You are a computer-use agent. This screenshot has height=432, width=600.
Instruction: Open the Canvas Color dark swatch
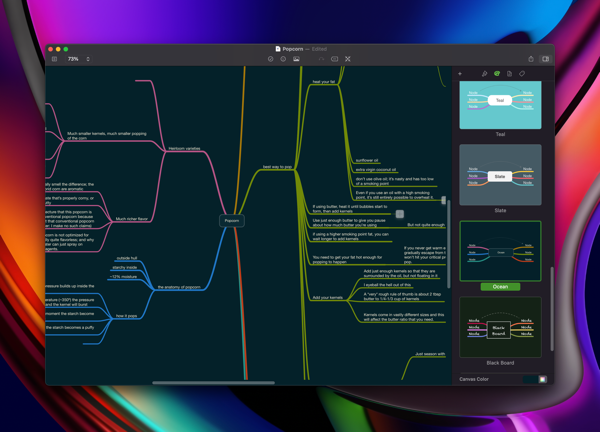point(530,379)
